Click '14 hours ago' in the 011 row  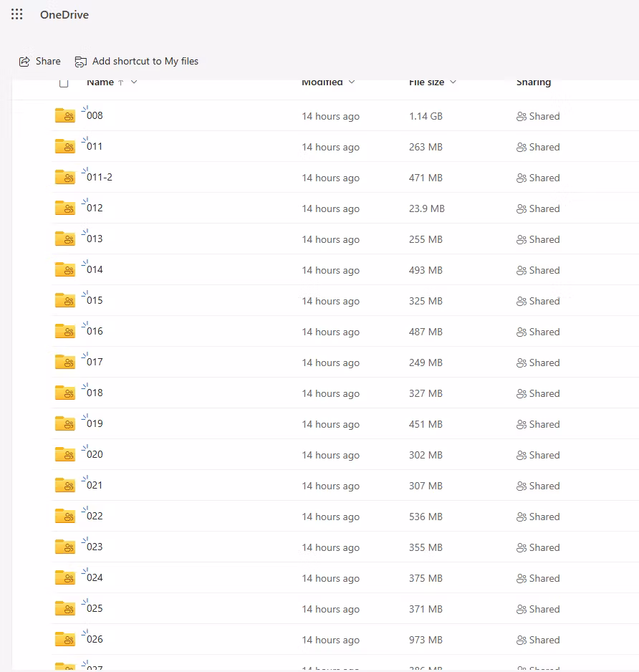(330, 148)
